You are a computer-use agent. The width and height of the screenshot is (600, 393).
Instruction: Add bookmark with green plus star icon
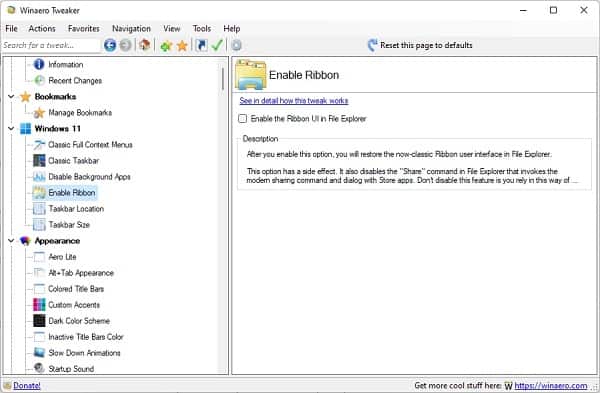(166, 46)
